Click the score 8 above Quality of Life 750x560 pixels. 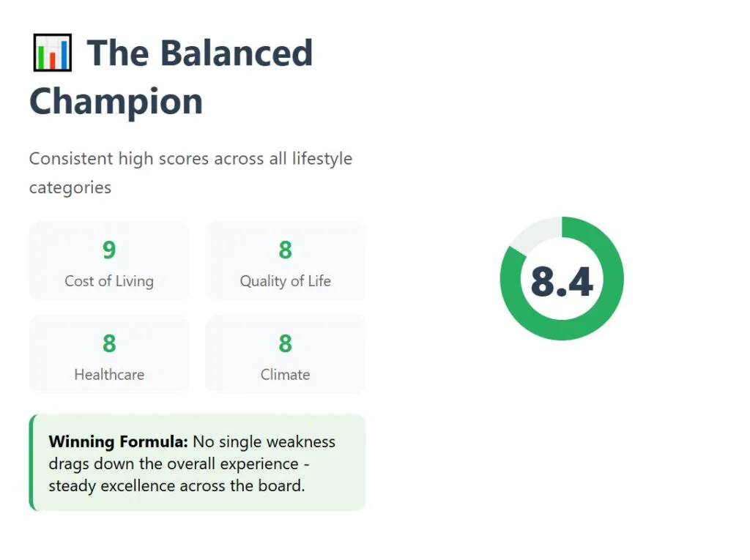[x=285, y=250]
